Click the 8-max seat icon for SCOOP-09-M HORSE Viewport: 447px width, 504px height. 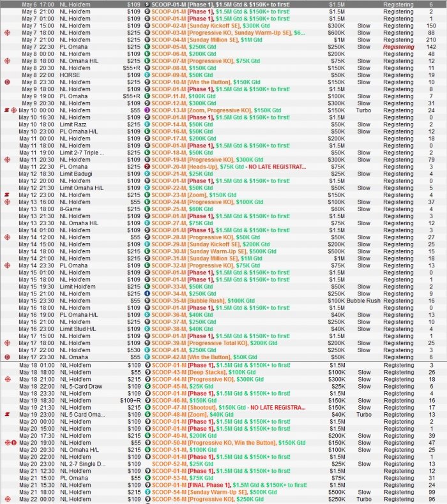[147, 75]
